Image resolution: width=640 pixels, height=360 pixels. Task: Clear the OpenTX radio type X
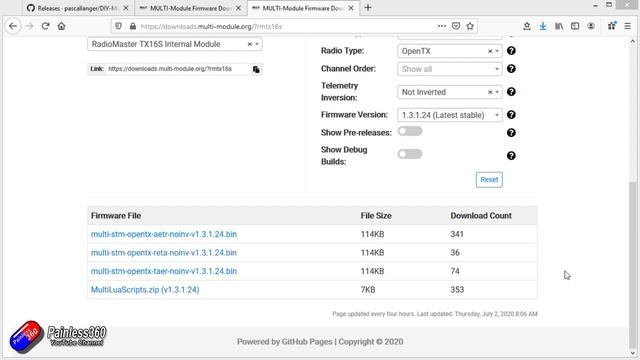pos(490,51)
